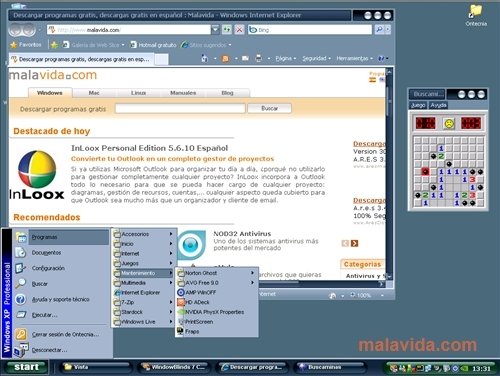This screenshot has width=500, height=376.
Task: Switch to WindowBlinds 7 taskbar button
Action: pyautogui.click(x=173, y=367)
